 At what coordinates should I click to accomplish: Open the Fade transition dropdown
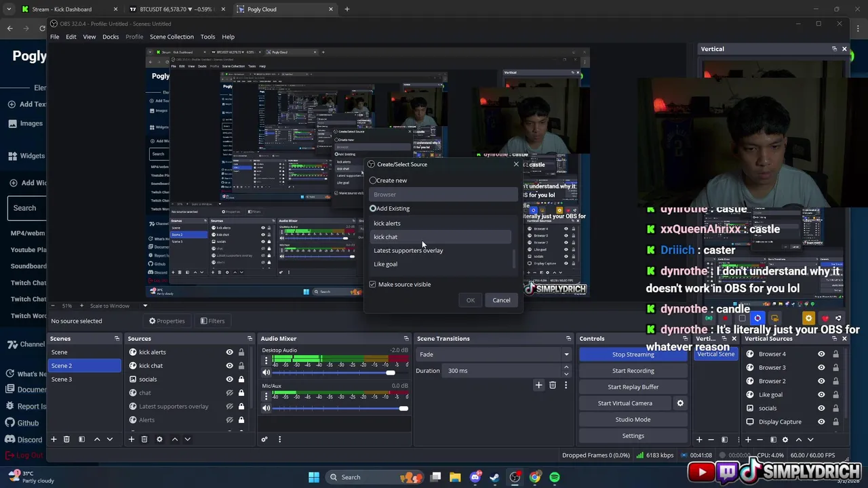(x=494, y=354)
